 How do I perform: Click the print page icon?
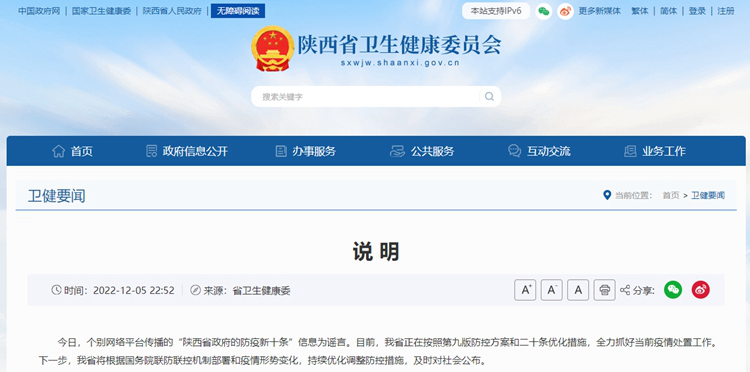pyautogui.click(x=605, y=290)
